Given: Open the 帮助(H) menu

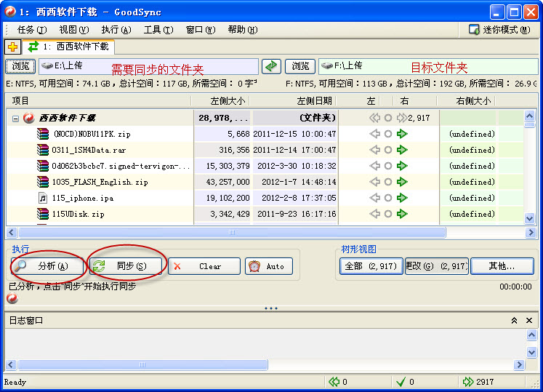Looking at the screenshot, I should [243, 30].
